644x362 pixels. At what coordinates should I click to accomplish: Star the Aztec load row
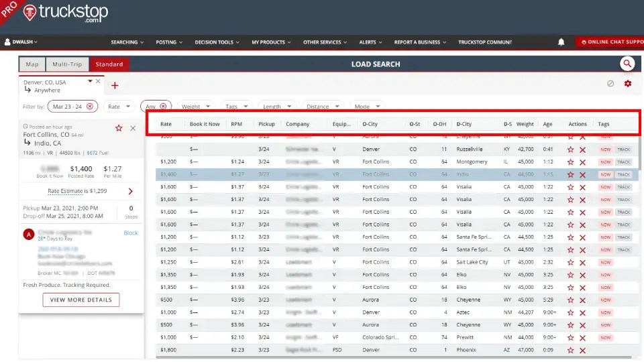[x=570, y=313]
